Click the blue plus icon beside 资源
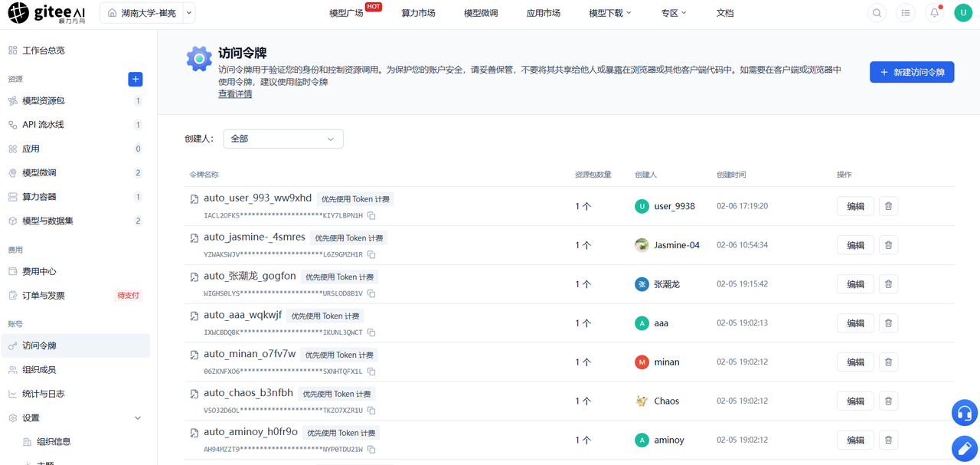980x465 pixels. (136, 79)
